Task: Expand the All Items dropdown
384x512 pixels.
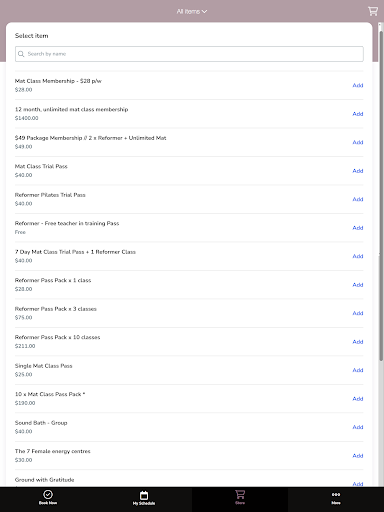Action: (x=192, y=11)
